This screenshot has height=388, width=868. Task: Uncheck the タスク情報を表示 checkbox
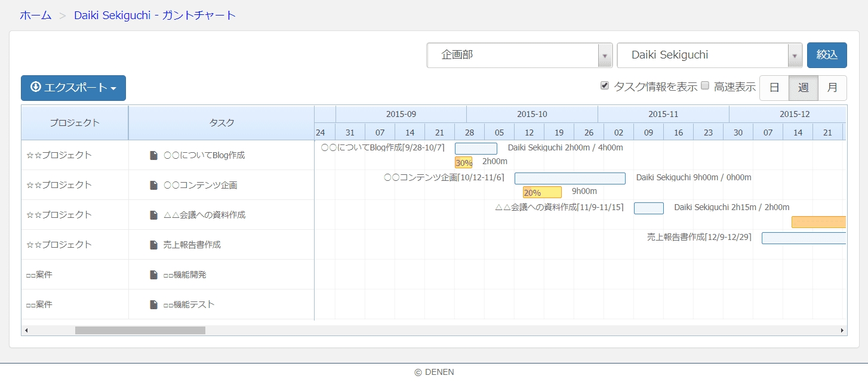point(605,85)
